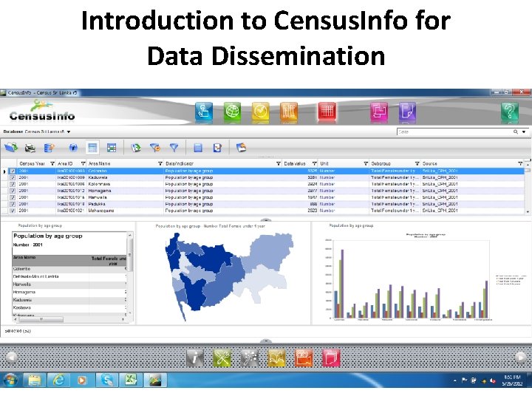Open the yellow clock time period icon

point(261,111)
